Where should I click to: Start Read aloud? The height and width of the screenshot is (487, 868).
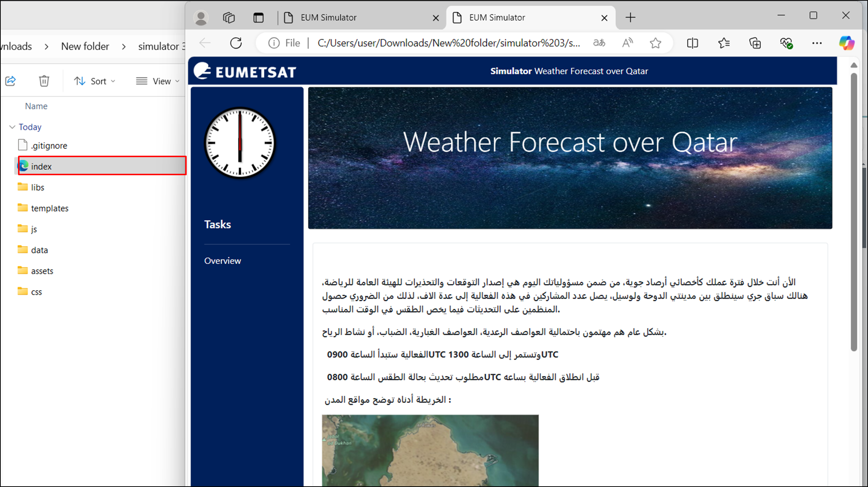point(628,43)
